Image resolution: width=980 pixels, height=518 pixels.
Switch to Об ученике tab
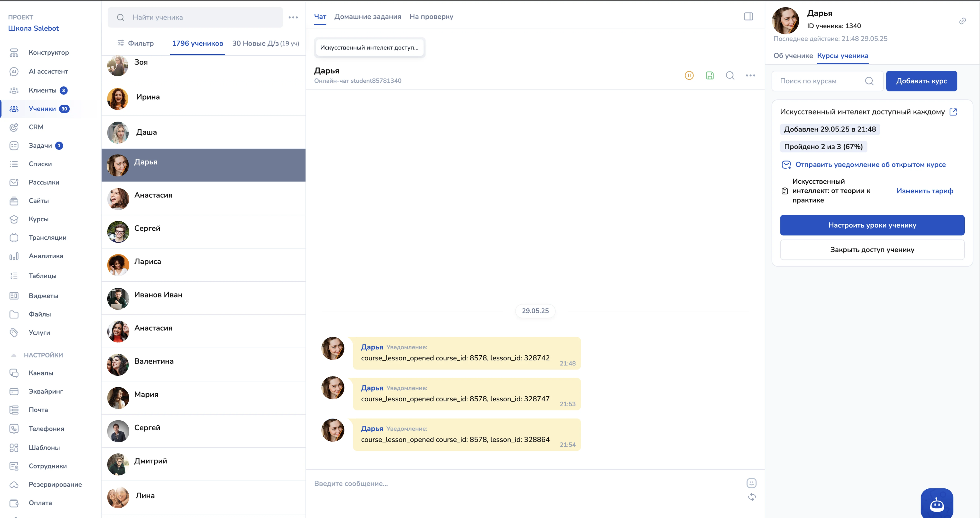793,55
